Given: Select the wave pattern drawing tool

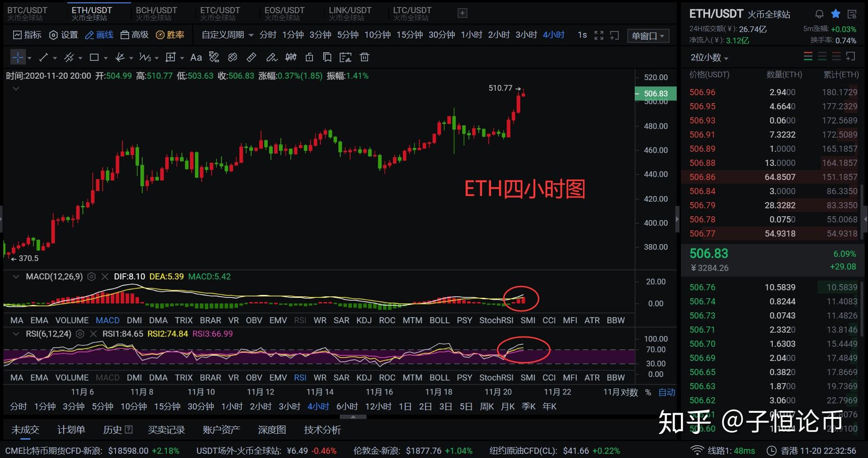Looking at the screenshot, I should (145, 57).
